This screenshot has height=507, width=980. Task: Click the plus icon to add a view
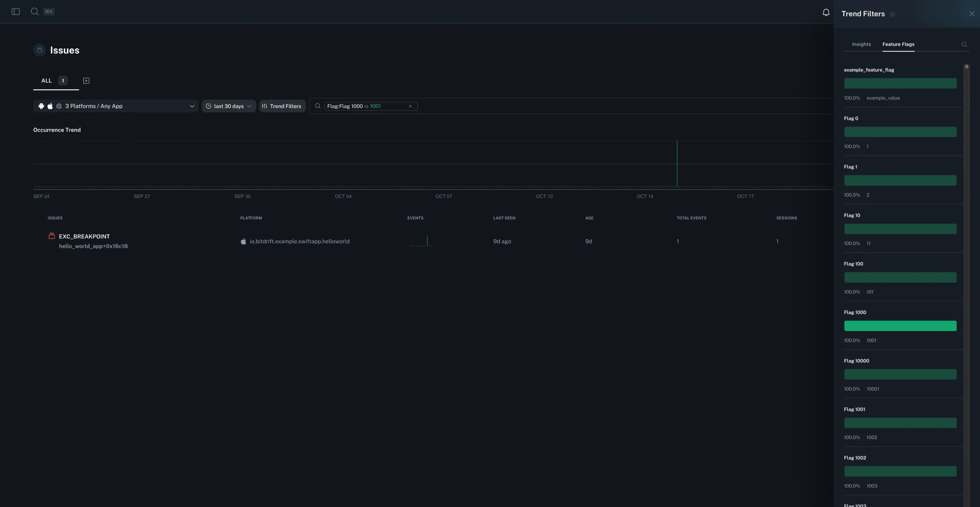pyautogui.click(x=86, y=81)
